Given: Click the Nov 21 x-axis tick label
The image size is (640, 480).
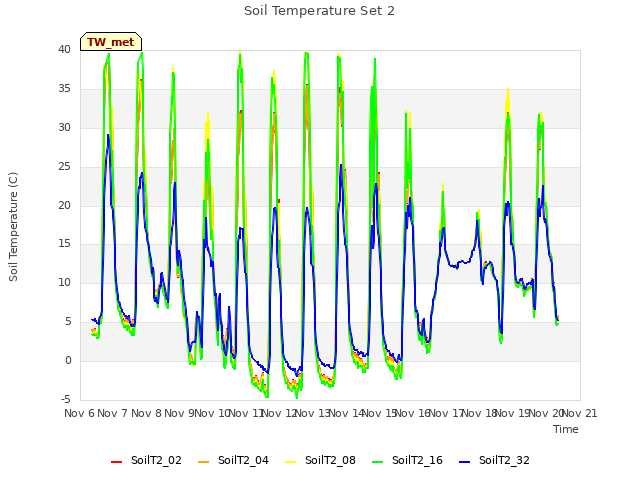Looking at the screenshot, I should [580, 413].
